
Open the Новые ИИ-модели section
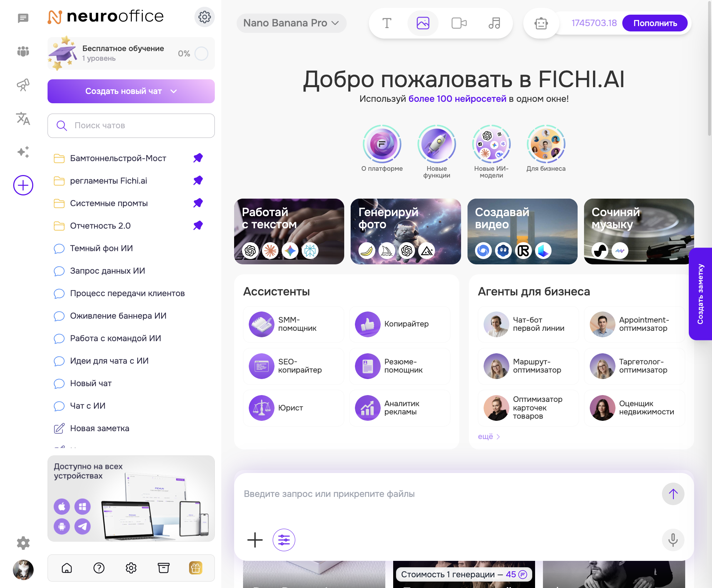coord(491,144)
